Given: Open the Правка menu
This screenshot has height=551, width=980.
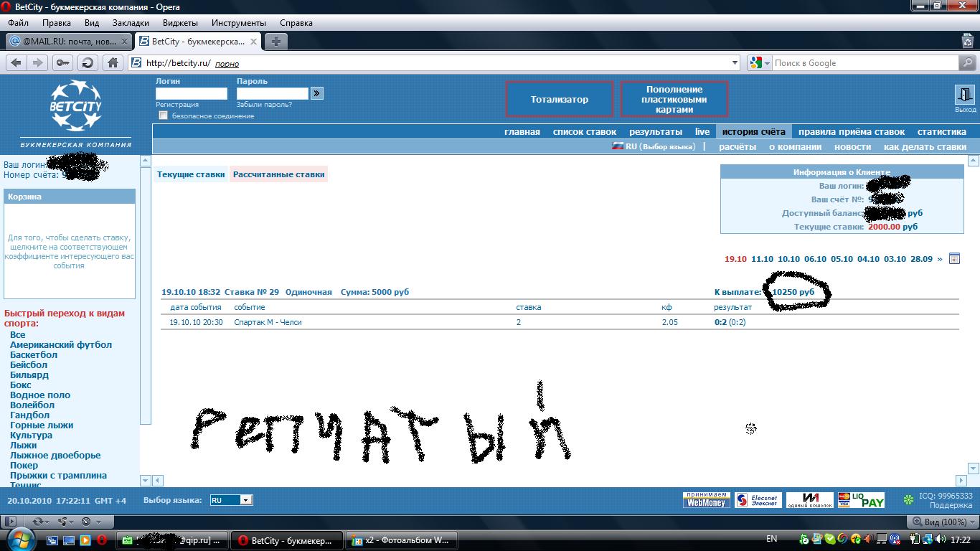Looking at the screenshot, I should click(x=57, y=23).
